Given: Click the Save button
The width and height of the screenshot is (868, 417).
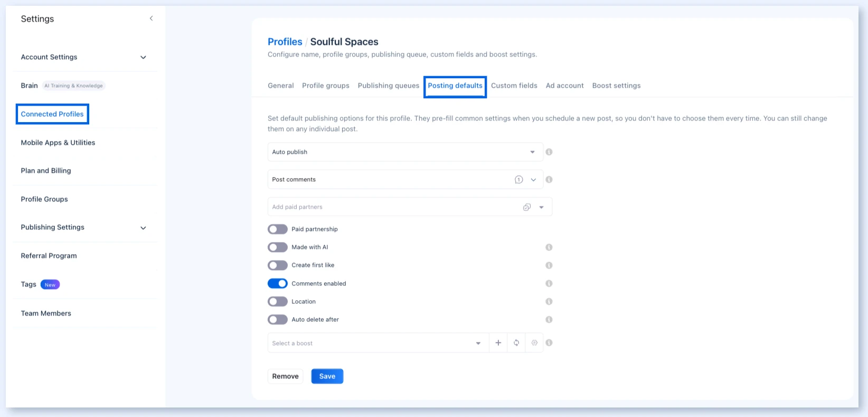Looking at the screenshot, I should pyautogui.click(x=327, y=376).
